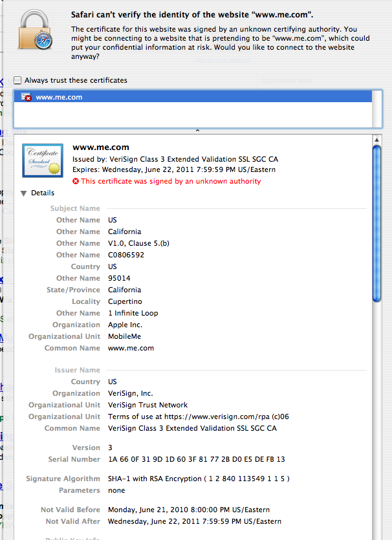The image size is (392, 540).
Task: Click the subject Common Name value www.me.com
Action: coord(131,348)
